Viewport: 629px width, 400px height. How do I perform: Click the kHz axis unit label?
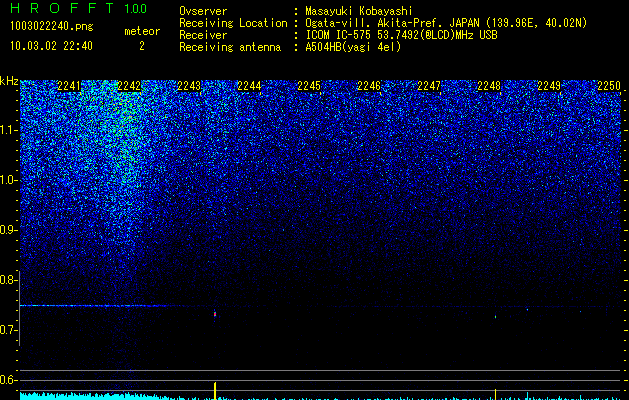[9, 81]
